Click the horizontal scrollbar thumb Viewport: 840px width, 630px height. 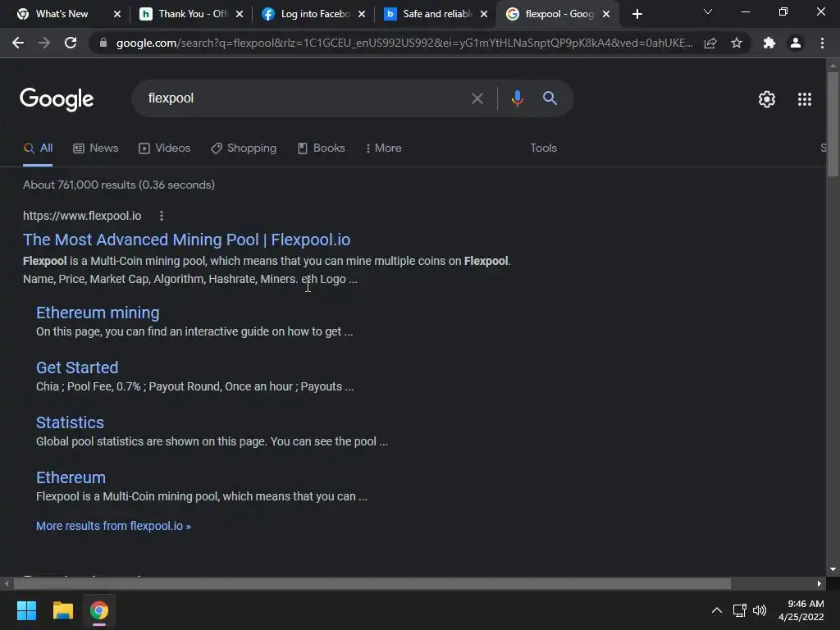(x=372, y=583)
